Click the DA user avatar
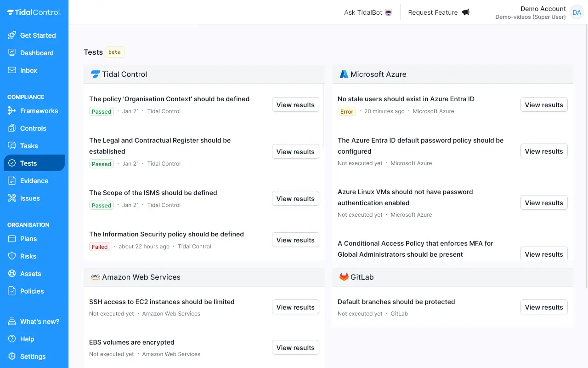The height and width of the screenshot is (368, 588). [577, 12]
